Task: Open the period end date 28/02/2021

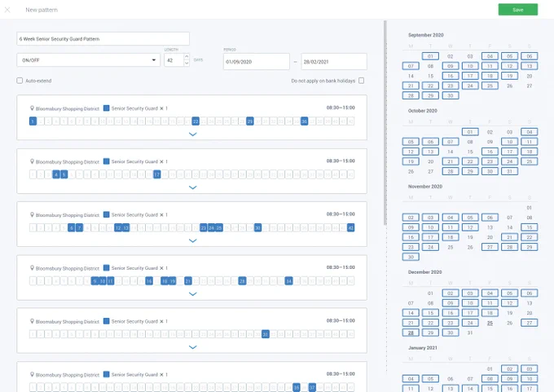Action: 334,61
